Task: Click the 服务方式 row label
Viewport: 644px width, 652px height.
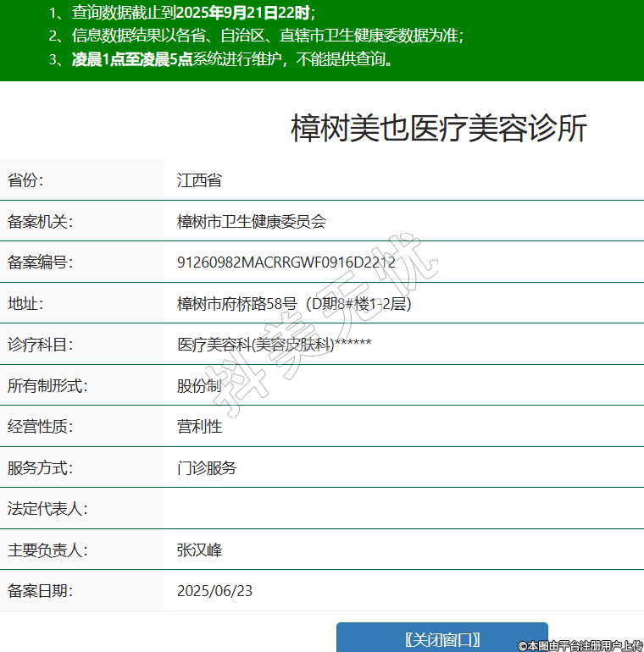Action: 40,468
